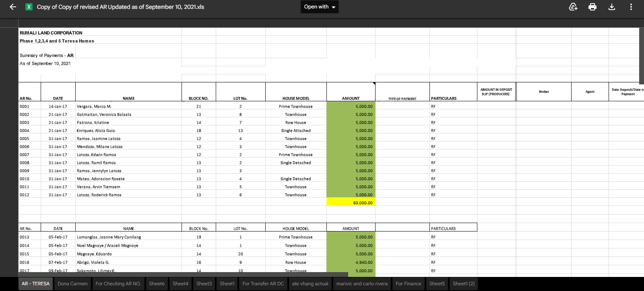Select the Sheet4 tab
Viewport: 644px width, 291px height.
[180, 284]
